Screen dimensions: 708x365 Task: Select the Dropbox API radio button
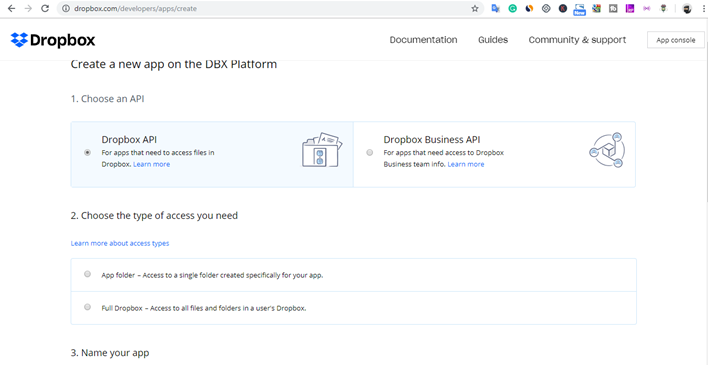87,153
